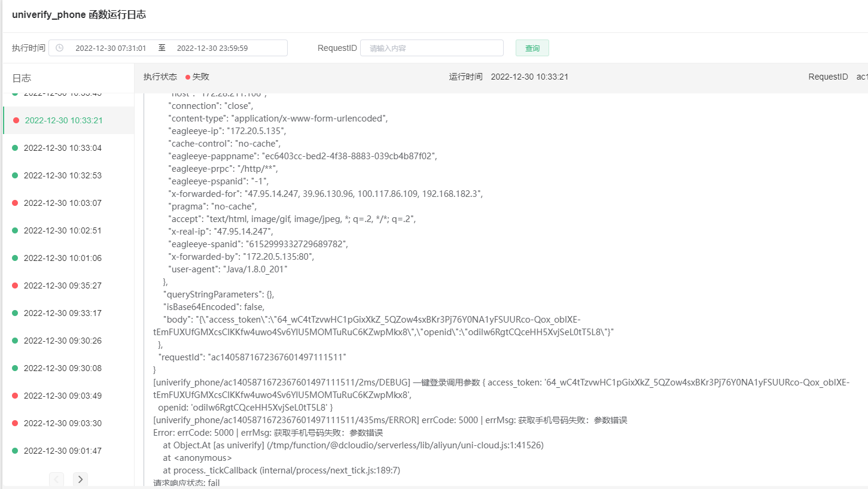Open log entry 2022-12-30 10:02:51

(x=63, y=230)
